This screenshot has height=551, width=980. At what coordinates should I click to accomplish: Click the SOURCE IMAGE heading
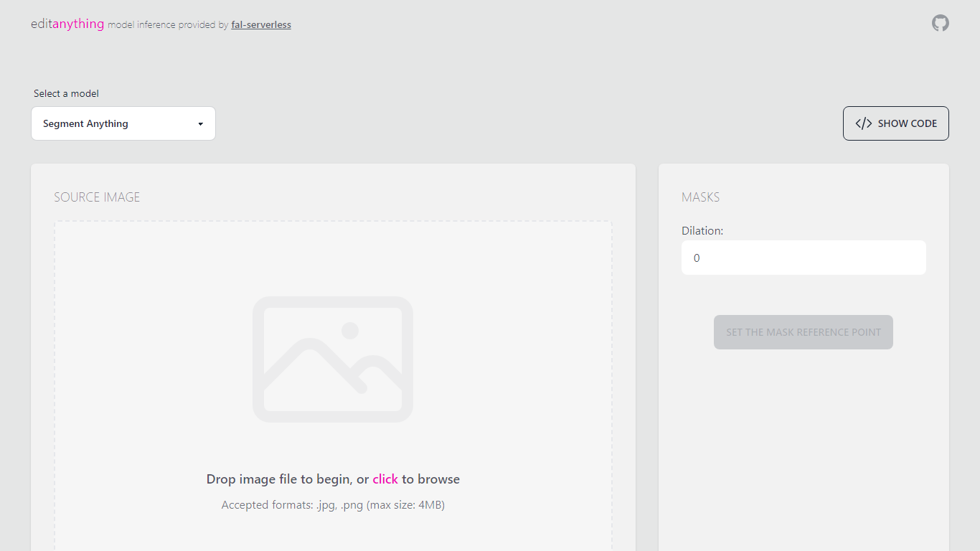point(97,197)
